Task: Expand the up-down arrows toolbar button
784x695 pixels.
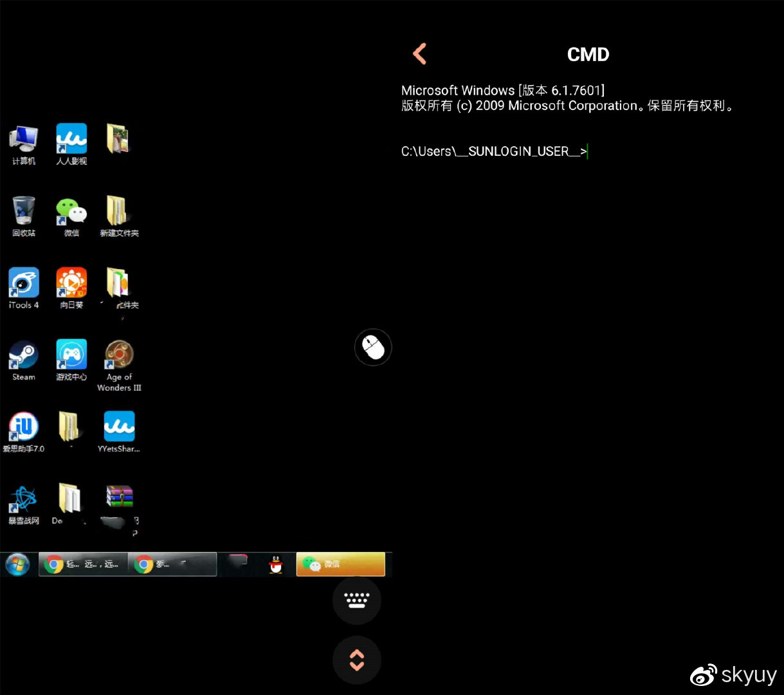Action: pyautogui.click(x=357, y=660)
